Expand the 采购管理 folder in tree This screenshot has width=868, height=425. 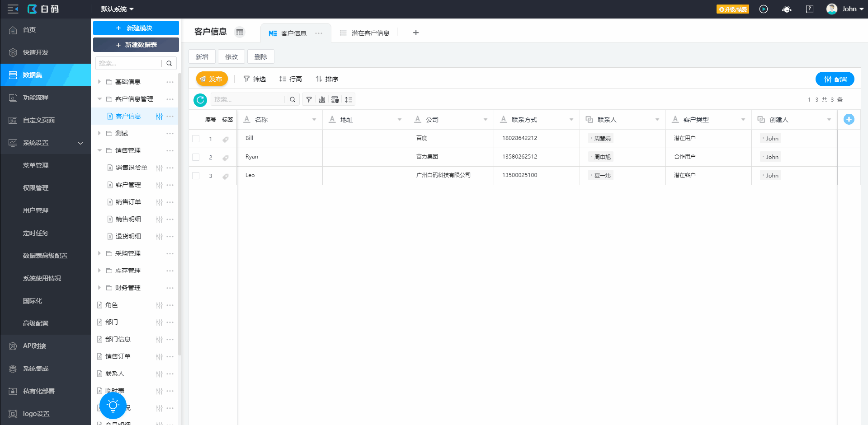click(x=99, y=253)
